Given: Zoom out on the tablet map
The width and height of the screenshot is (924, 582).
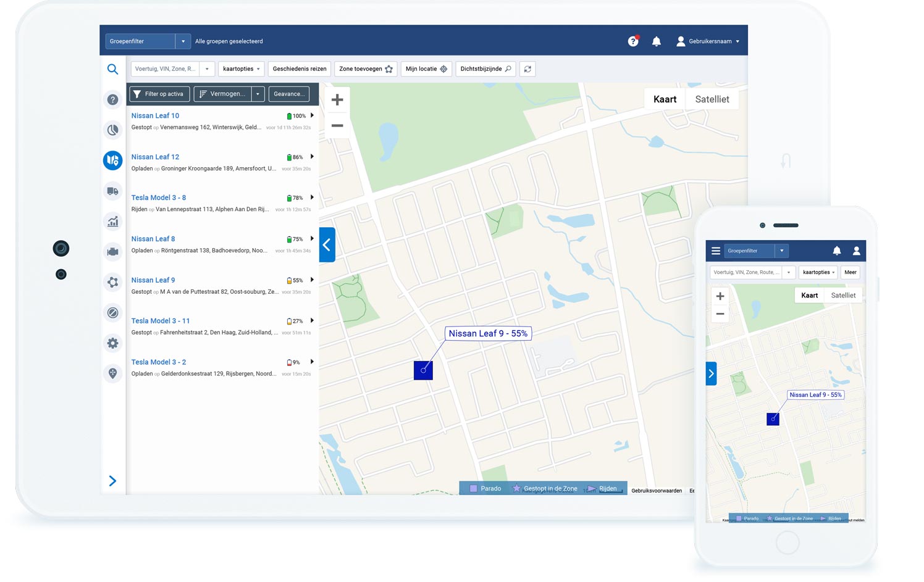Looking at the screenshot, I should point(337,126).
